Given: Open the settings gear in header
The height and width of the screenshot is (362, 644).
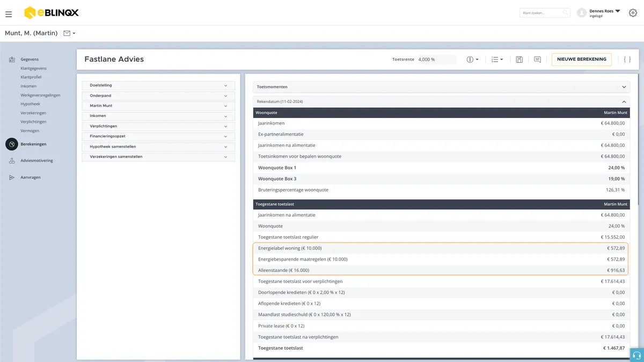Looking at the screenshot, I should pos(633,13).
